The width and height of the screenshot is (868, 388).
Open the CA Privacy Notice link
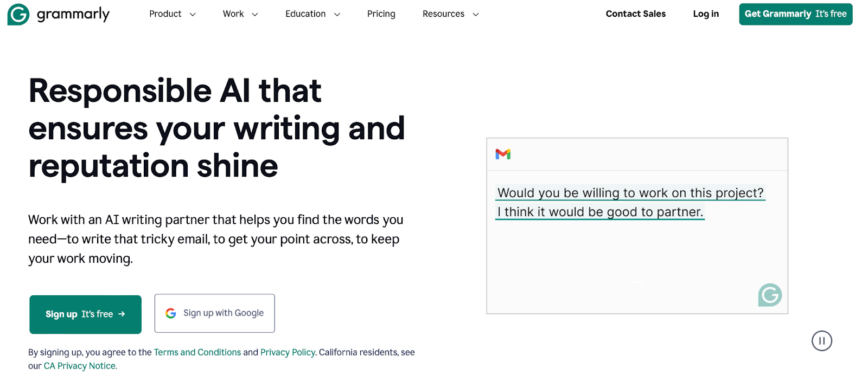(x=80, y=366)
